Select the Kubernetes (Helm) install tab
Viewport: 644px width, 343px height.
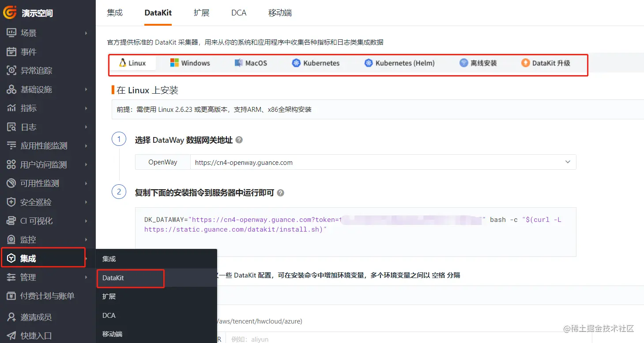(x=400, y=63)
